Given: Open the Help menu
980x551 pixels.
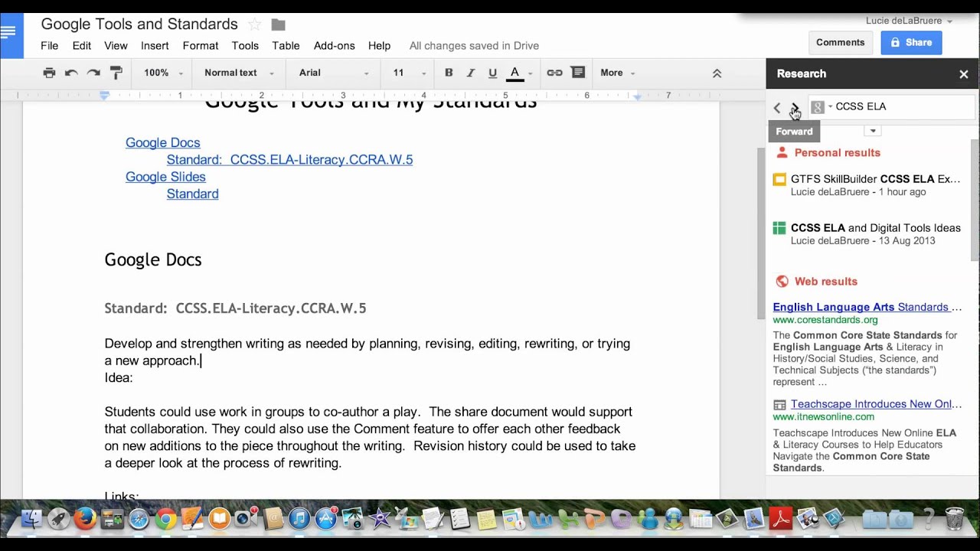Looking at the screenshot, I should tap(379, 46).
